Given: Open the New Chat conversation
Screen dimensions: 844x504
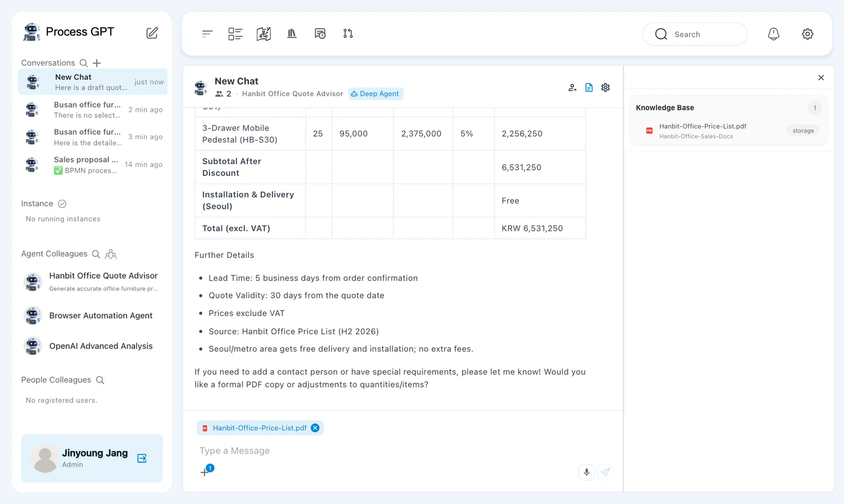Looking at the screenshot, I should click(x=93, y=82).
